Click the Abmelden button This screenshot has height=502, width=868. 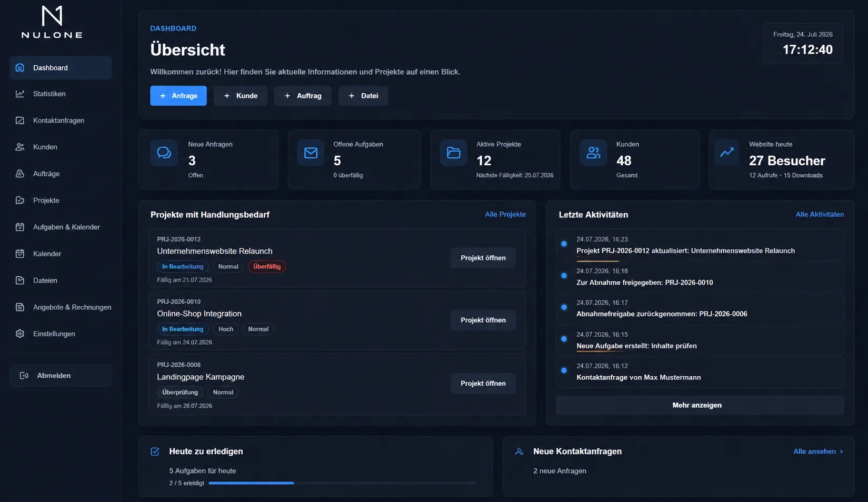click(61, 376)
